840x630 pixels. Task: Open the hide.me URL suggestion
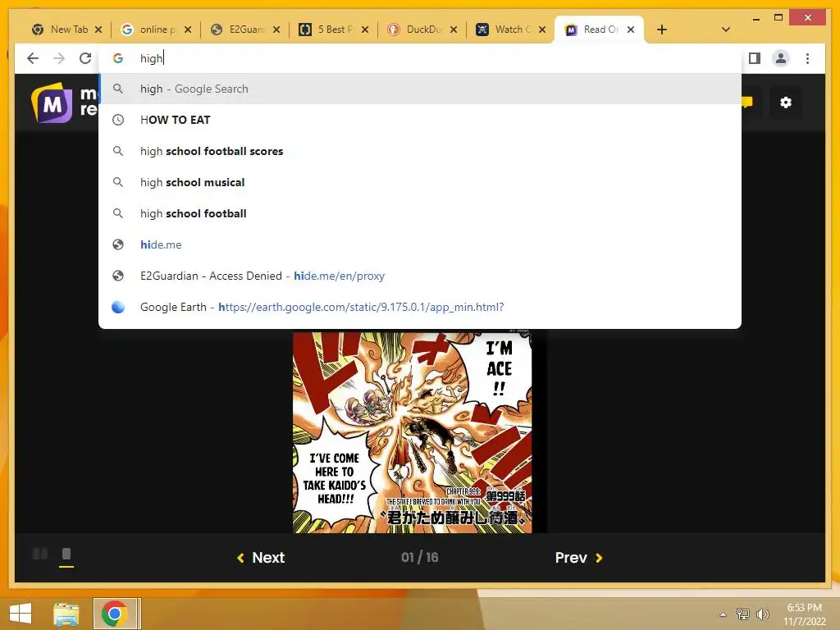pos(420,244)
